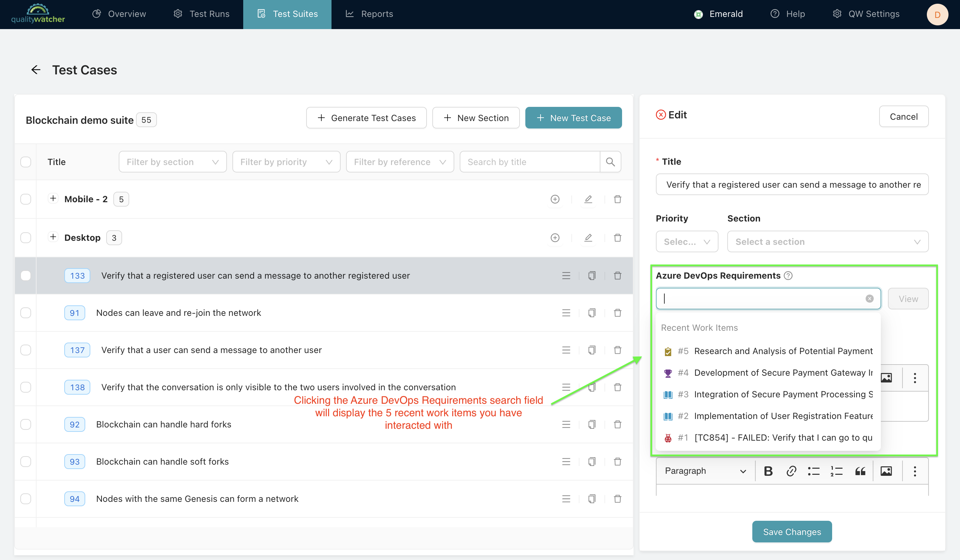Click the back arrow beside Test Cases
The height and width of the screenshot is (560, 960).
point(36,70)
